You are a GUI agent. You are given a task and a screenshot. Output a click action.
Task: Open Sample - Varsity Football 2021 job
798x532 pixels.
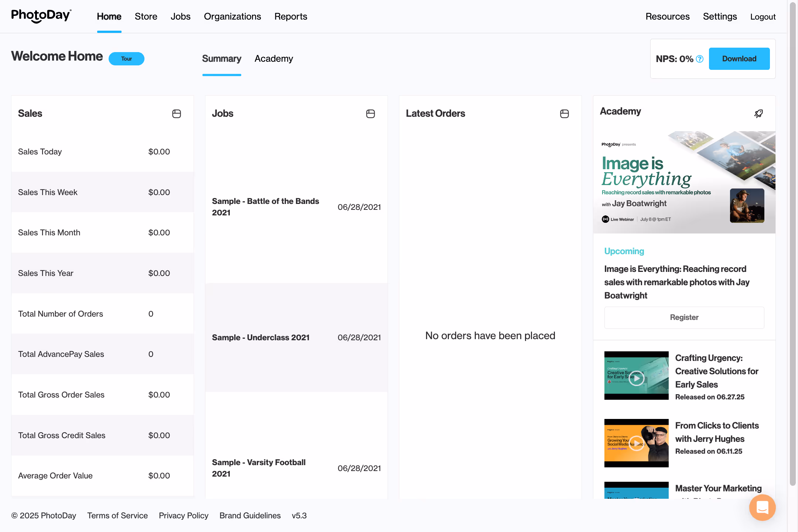click(x=259, y=468)
